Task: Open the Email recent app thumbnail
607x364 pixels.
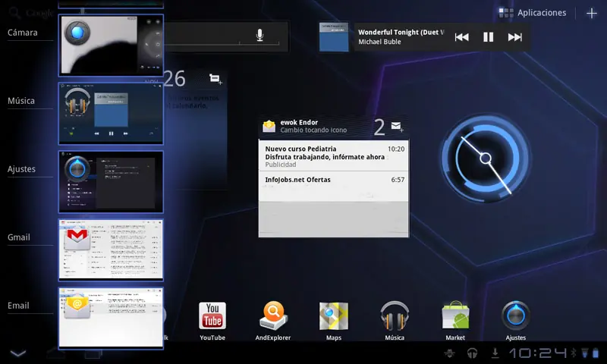Action: [x=111, y=318]
